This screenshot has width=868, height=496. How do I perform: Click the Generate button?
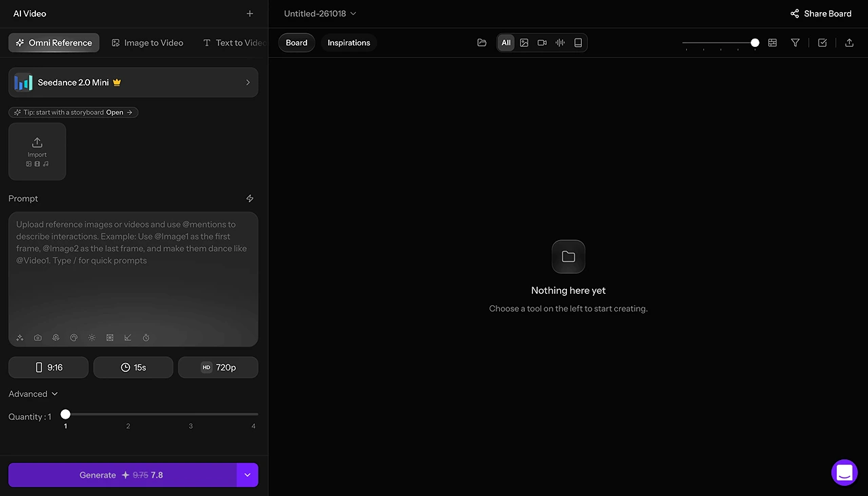tap(122, 475)
